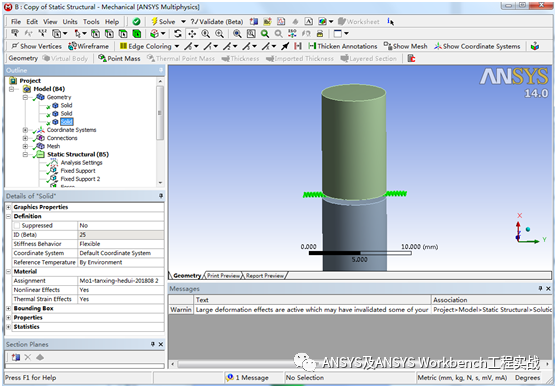Toggle the Suppressed checkbox
The image size is (557, 388).
pyautogui.click(x=17, y=226)
